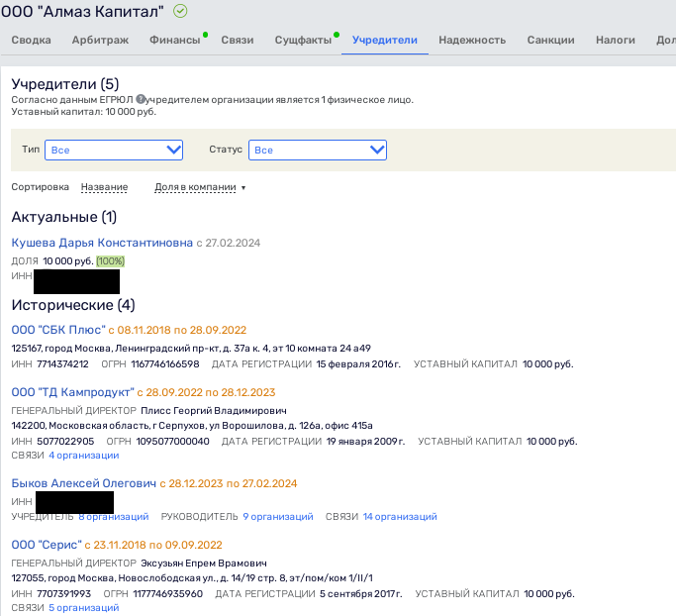The image size is (676, 616).
Task: View Быков's 14 организаций connections
Action: coord(400,516)
